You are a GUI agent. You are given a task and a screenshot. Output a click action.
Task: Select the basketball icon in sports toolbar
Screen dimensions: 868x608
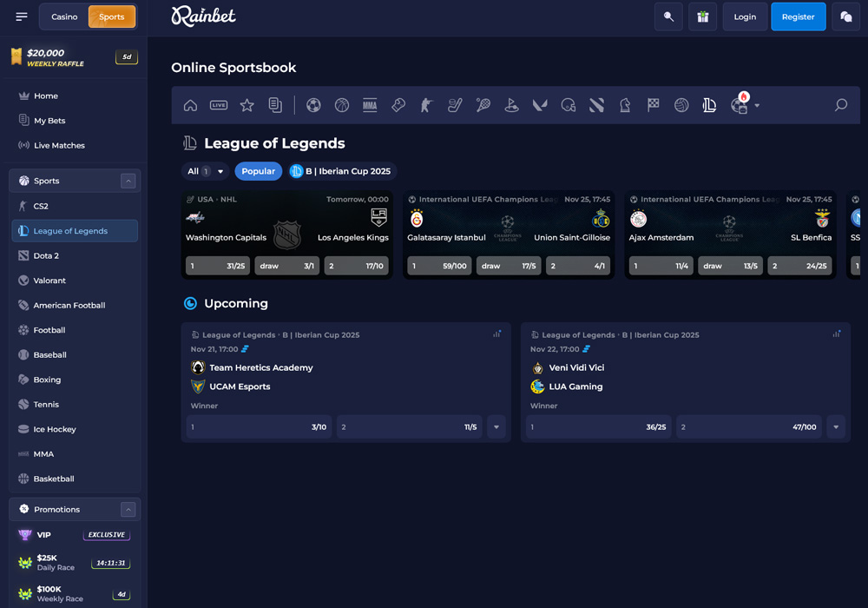[x=342, y=105]
